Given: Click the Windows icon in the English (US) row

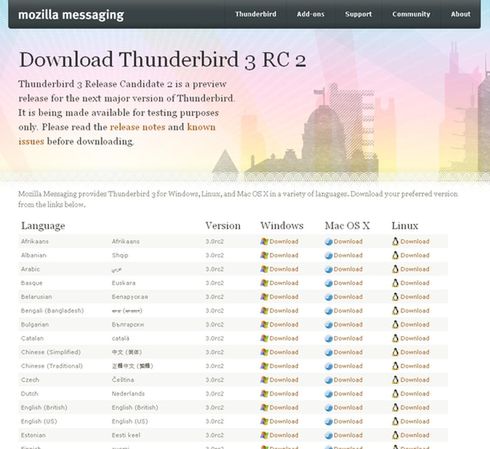Looking at the screenshot, I should click(264, 421).
